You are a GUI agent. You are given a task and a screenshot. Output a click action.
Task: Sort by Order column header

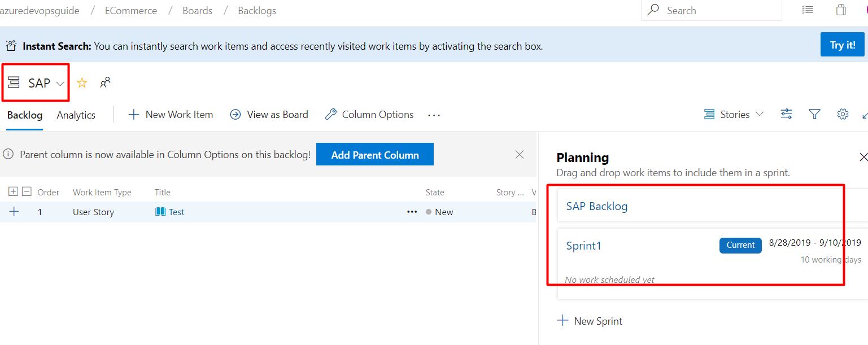(x=49, y=193)
